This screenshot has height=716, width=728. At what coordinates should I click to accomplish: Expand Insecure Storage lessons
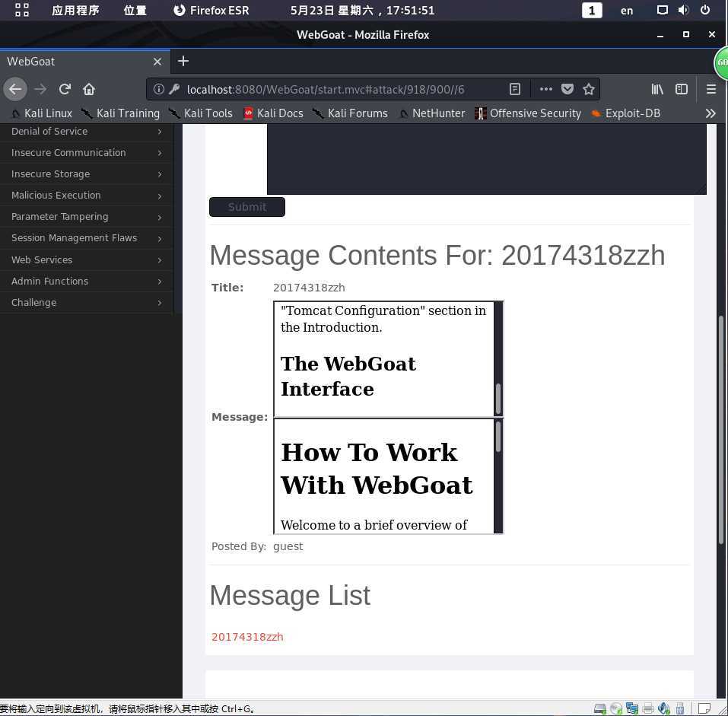[x=87, y=174]
